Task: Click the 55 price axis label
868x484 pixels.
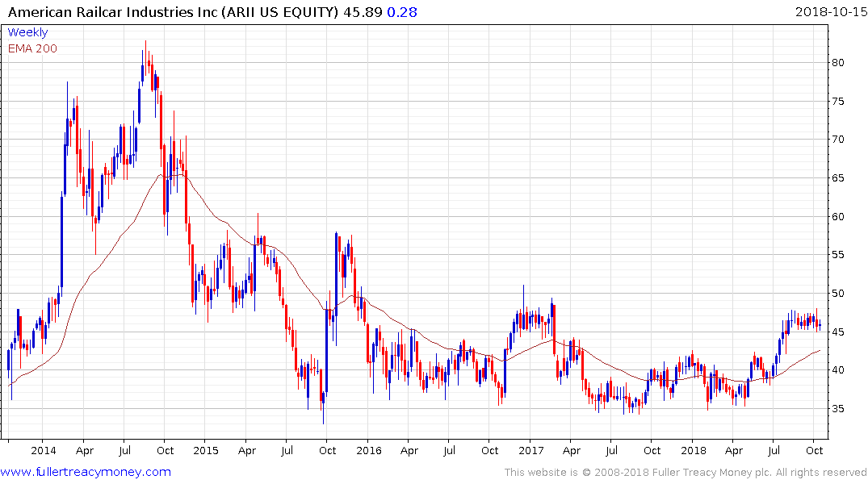Action: [838, 255]
